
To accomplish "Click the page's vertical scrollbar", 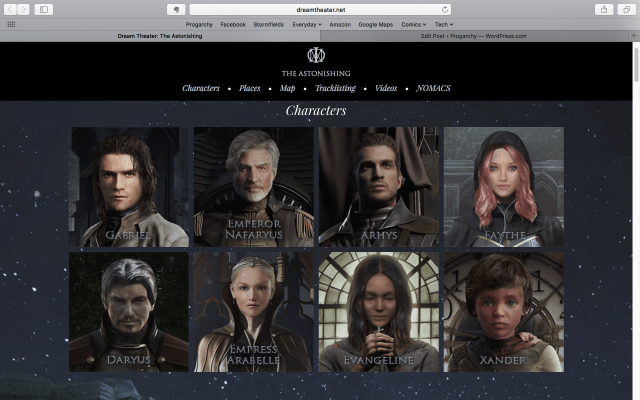I will pos(636,70).
